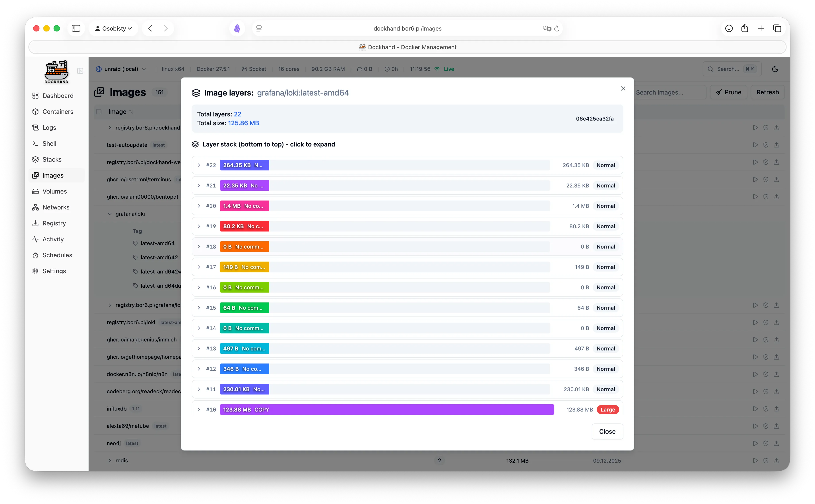The width and height of the screenshot is (815, 504).
Task: Collapse sidebar using the panel icon
Action: pyautogui.click(x=80, y=71)
